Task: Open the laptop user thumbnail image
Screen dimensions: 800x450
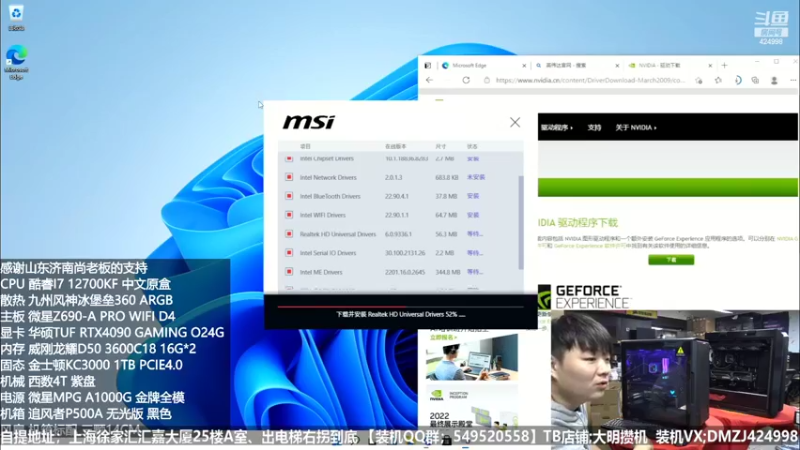Action: point(471,357)
